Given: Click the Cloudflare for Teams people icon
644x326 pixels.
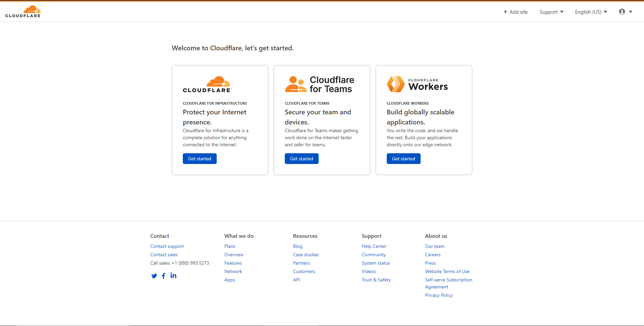Looking at the screenshot, I should (296, 84).
